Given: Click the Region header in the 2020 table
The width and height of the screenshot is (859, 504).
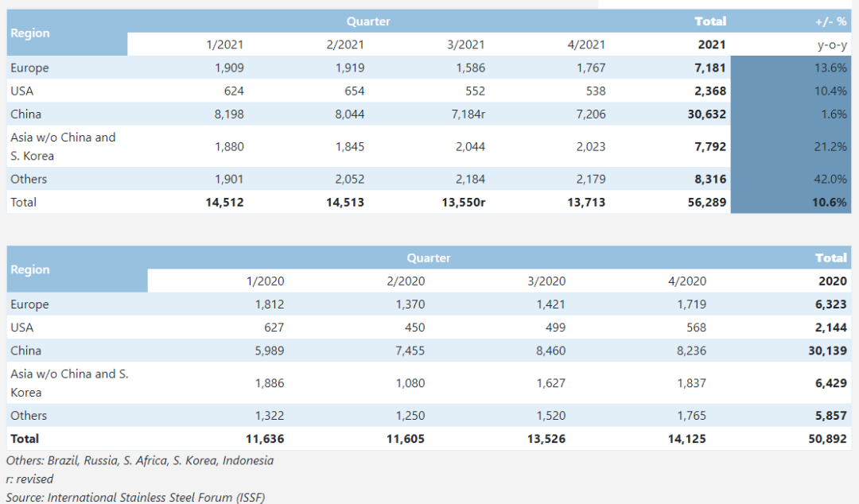Looking at the screenshot, I should 30,269.
